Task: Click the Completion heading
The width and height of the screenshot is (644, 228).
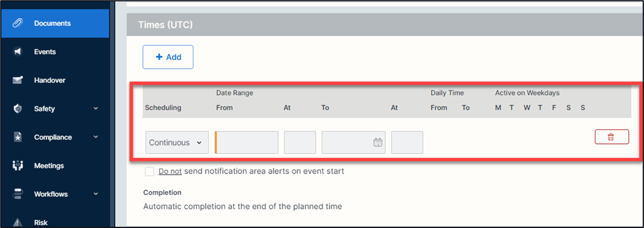Action: point(162,192)
